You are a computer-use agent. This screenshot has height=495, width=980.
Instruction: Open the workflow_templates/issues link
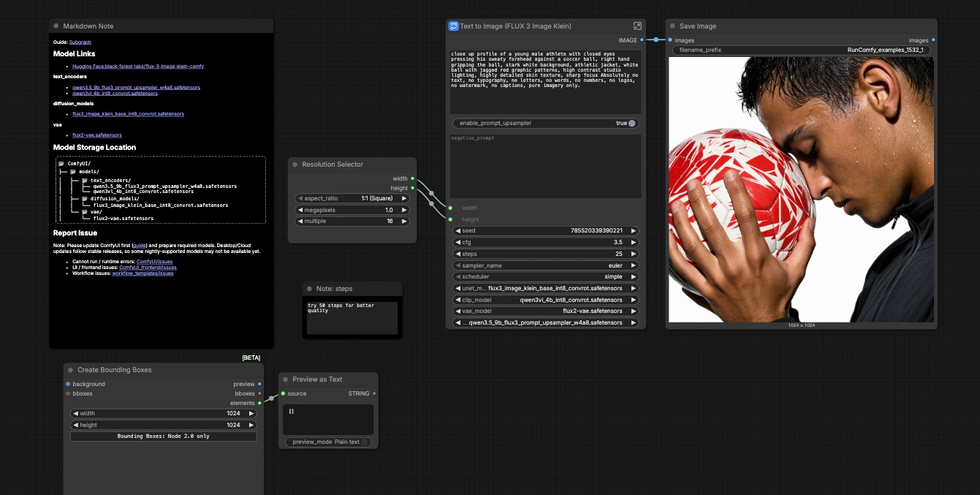click(143, 273)
